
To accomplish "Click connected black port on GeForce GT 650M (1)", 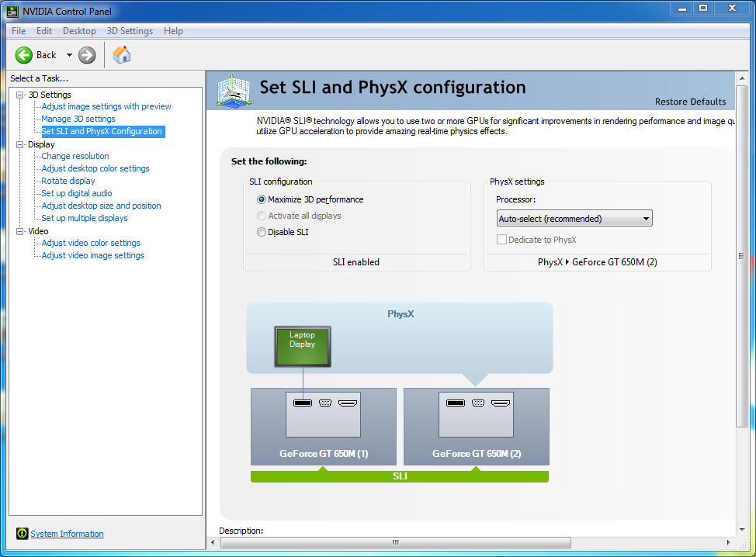I will [x=303, y=403].
